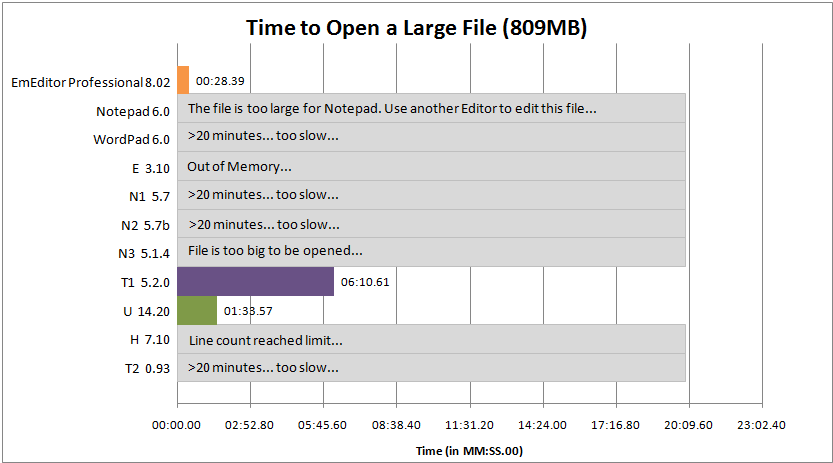Select the WordPad 6.0 "too slow" gray bar
The height and width of the screenshot is (463, 833).
tap(431, 137)
